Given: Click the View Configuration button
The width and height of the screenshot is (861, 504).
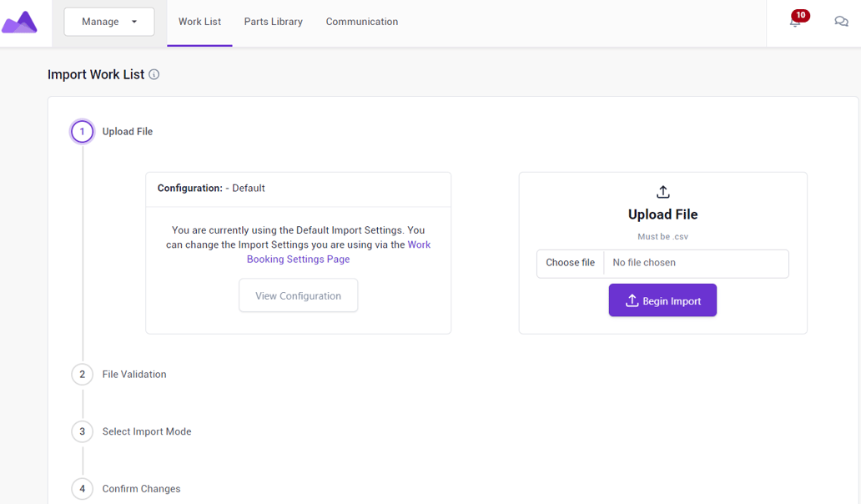Looking at the screenshot, I should 298,296.
